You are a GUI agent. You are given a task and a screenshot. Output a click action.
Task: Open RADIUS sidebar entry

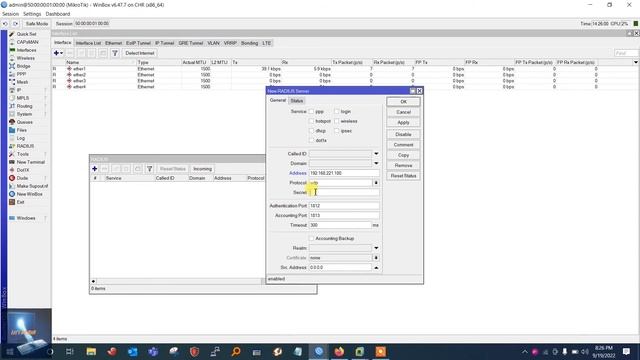[x=25, y=146]
